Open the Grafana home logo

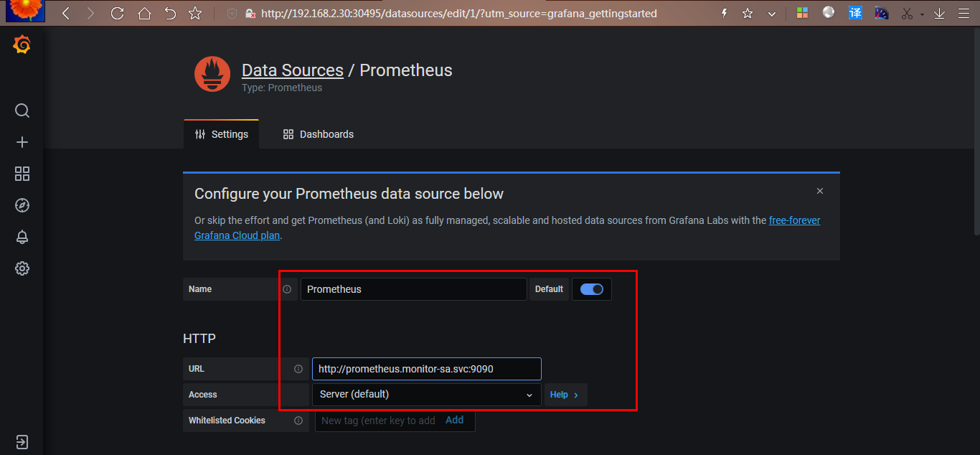(22, 45)
